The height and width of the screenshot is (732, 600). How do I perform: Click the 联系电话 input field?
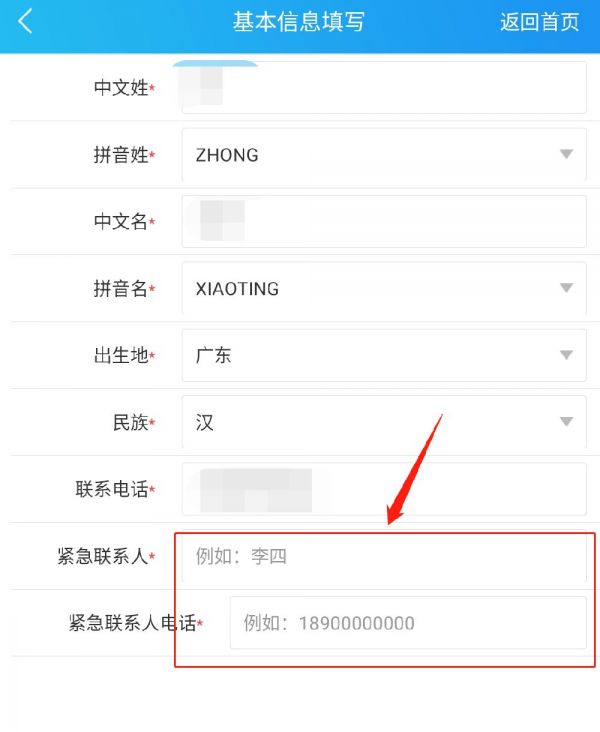tap(384, 489)
